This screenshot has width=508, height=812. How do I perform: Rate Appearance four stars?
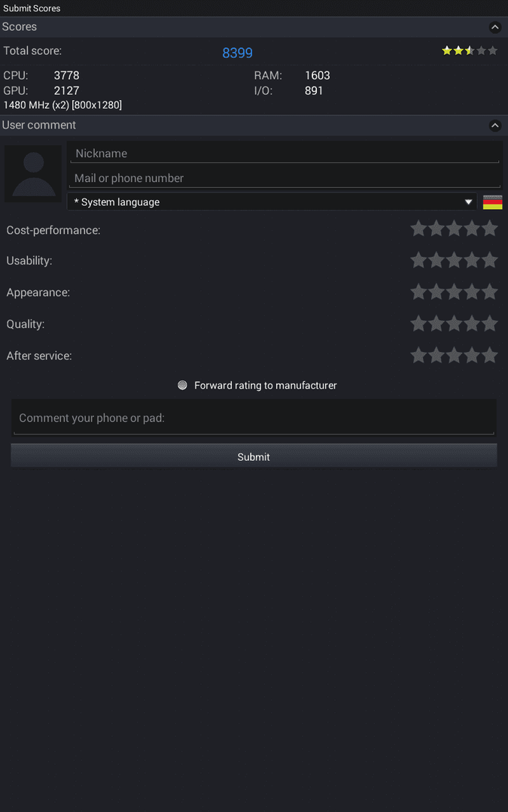472,292
